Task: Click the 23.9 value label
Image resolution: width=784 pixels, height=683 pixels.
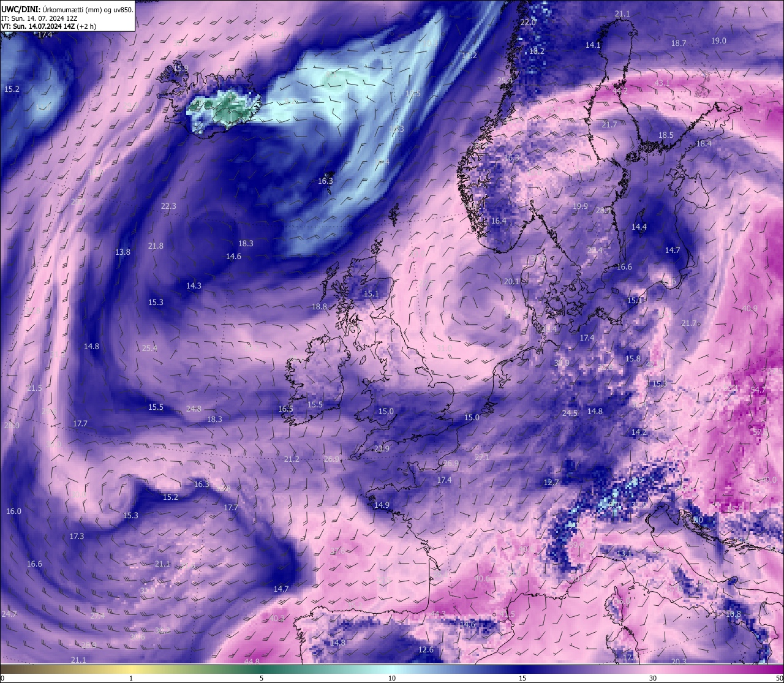Action: pos(382,449)
